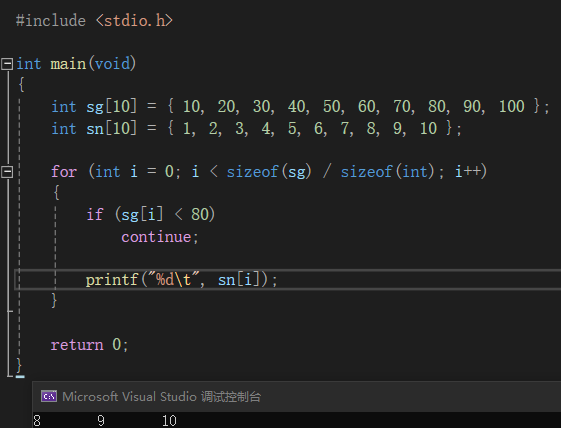Click the sg array declaration name
Screen dimensions: 561x428
(95, 107)
